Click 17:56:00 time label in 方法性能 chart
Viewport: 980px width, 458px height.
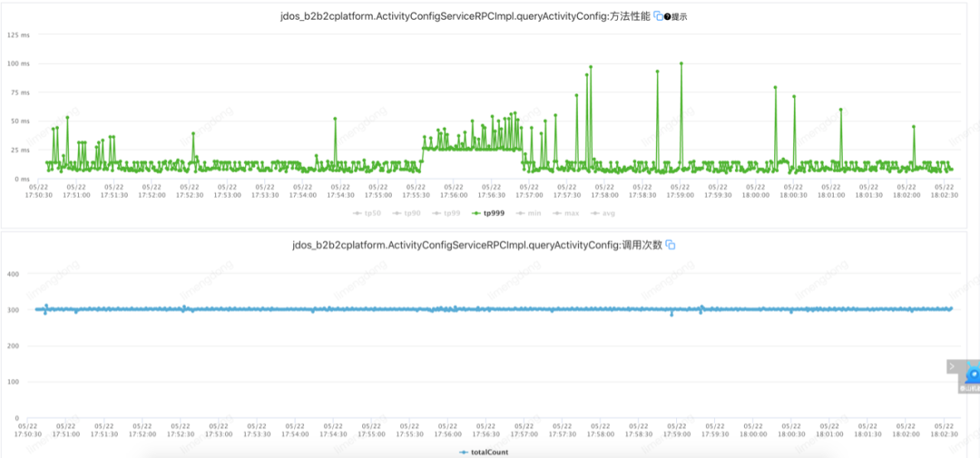point(454,190)
